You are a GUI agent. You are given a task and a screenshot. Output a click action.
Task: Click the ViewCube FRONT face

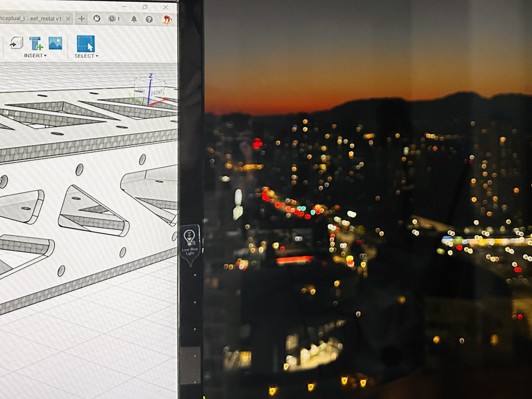(x=157, y=93)
